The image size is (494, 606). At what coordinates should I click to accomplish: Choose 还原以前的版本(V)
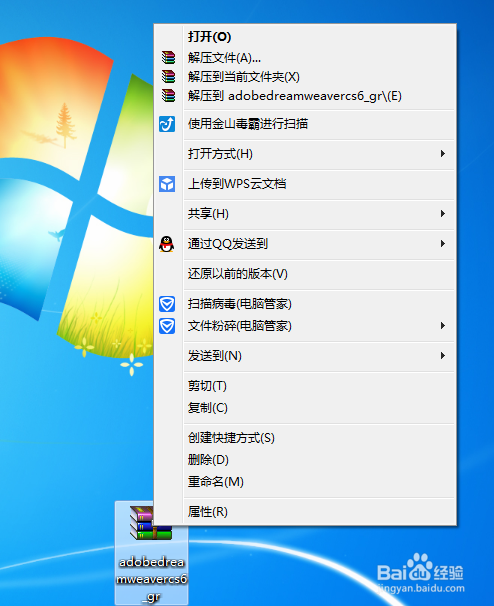[305, 274]
